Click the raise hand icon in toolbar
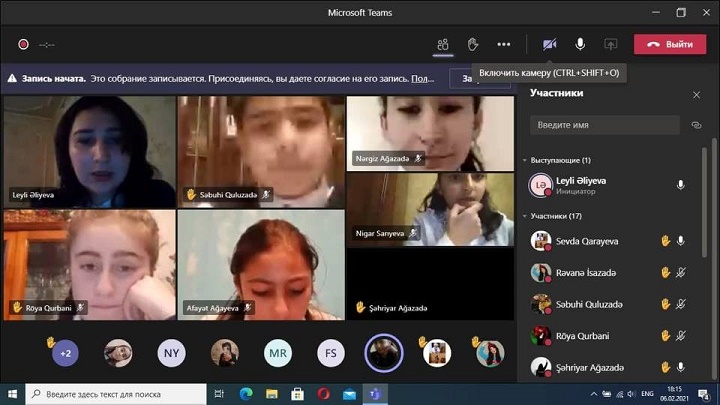 (x=473, y=44)
